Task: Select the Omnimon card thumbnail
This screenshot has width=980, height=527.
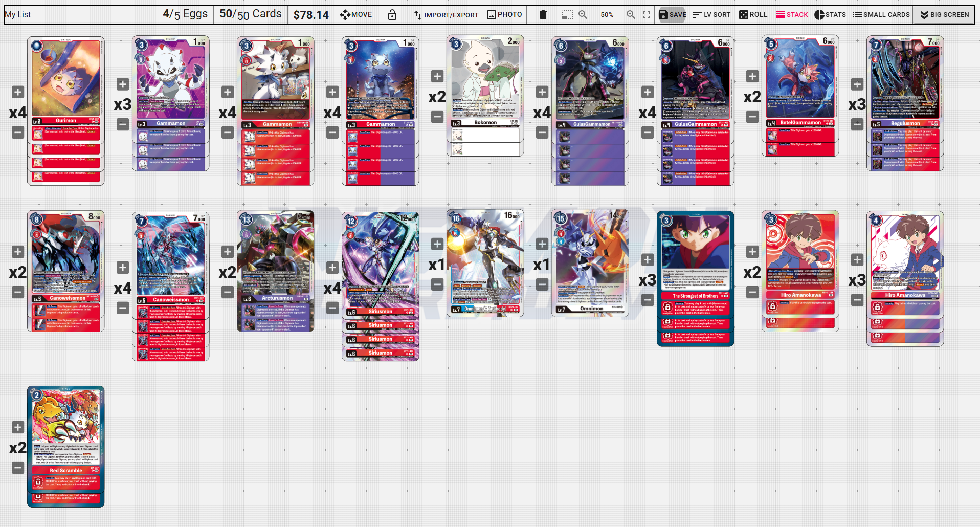Action: (x=590, y=263)
